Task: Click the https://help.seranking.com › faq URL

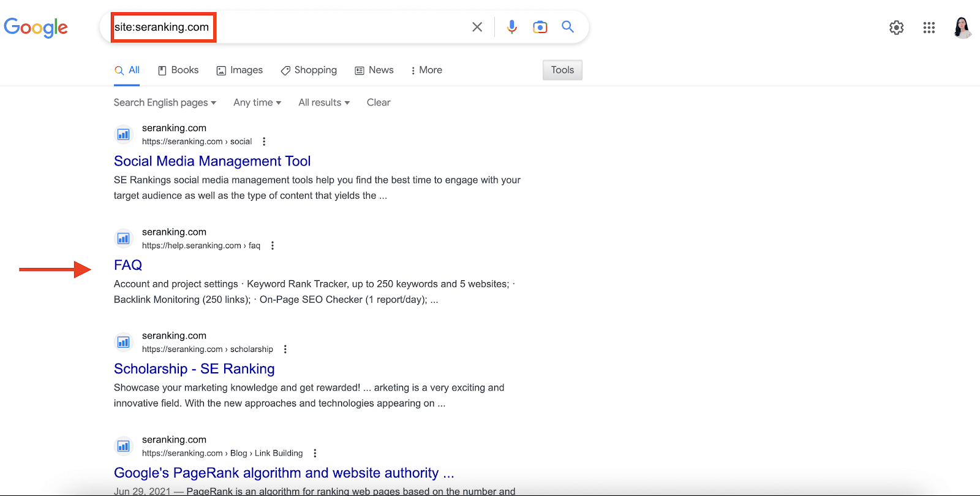Action: (x=201, y=246)
